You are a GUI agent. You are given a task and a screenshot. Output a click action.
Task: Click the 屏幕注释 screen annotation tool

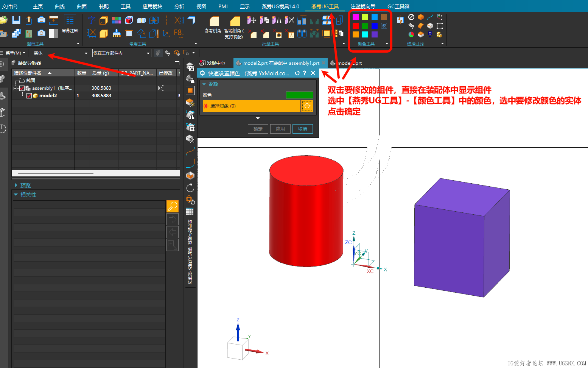pyautogui.click(x=70, y=24)
